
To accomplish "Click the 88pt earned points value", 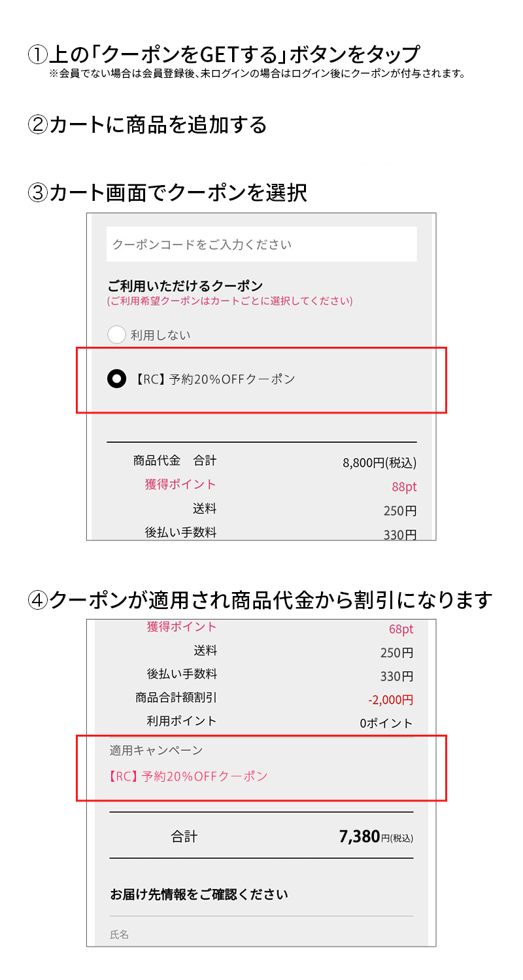I will [x=404, y=487].
